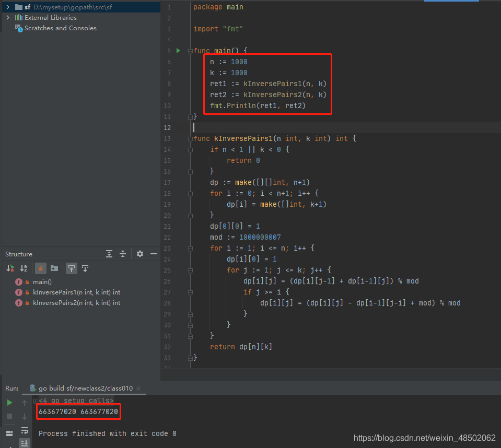
Task: Click Process finished with exit code 0 text
Action: 108,433
